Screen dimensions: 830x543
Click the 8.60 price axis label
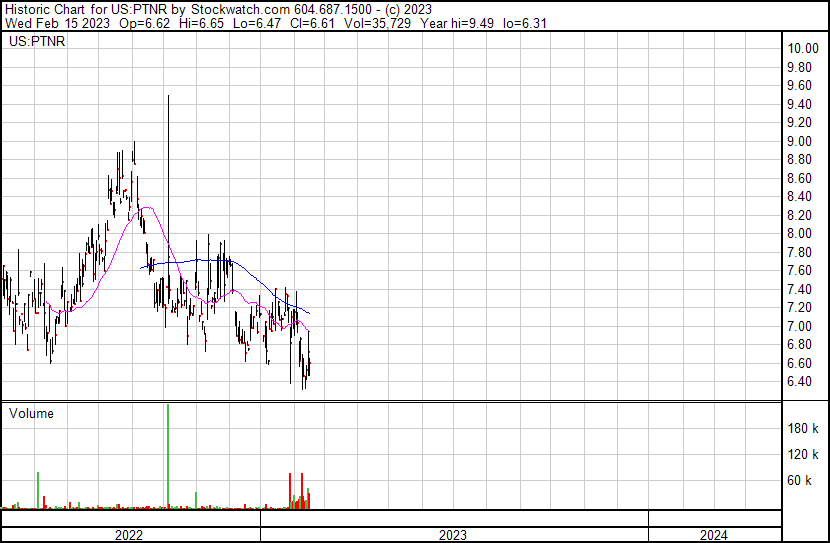click(799, 178)
